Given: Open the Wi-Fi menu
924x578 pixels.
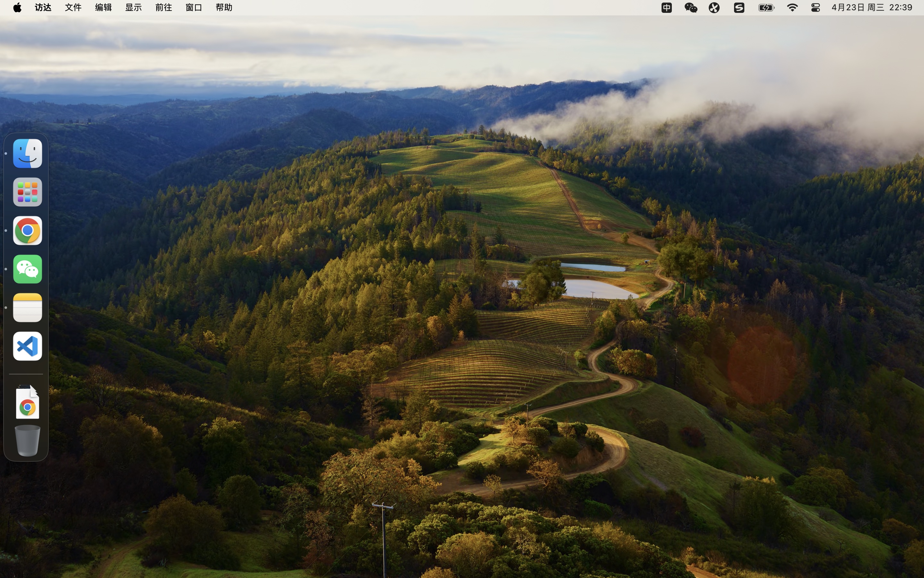Looking at the screenshot, I should [793, 8].
